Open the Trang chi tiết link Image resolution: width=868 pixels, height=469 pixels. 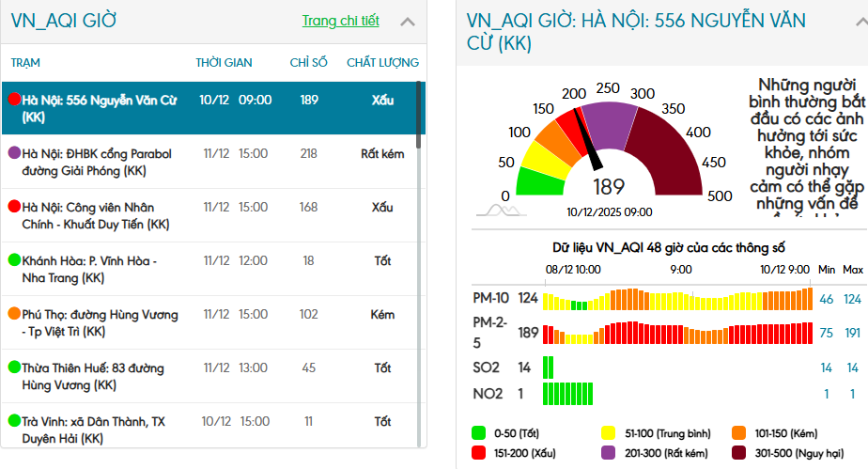pyautogui.click(x=340, y=21)
